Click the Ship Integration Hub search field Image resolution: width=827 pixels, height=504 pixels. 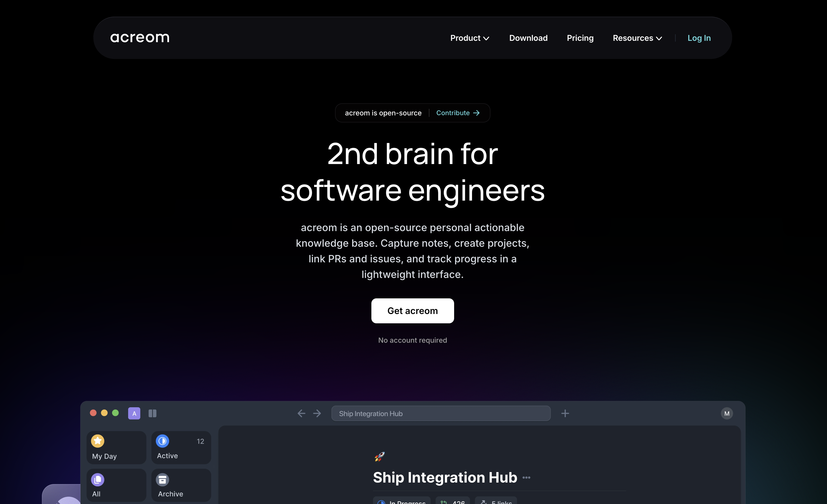click(x=441, y=414)
